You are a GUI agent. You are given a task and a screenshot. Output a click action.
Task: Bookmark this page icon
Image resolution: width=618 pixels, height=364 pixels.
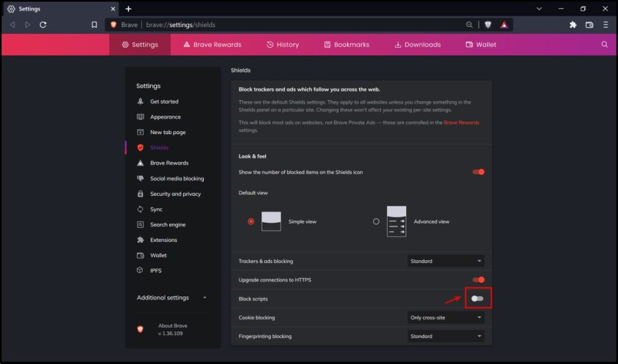pyautogui.click(x=94, y=25)
